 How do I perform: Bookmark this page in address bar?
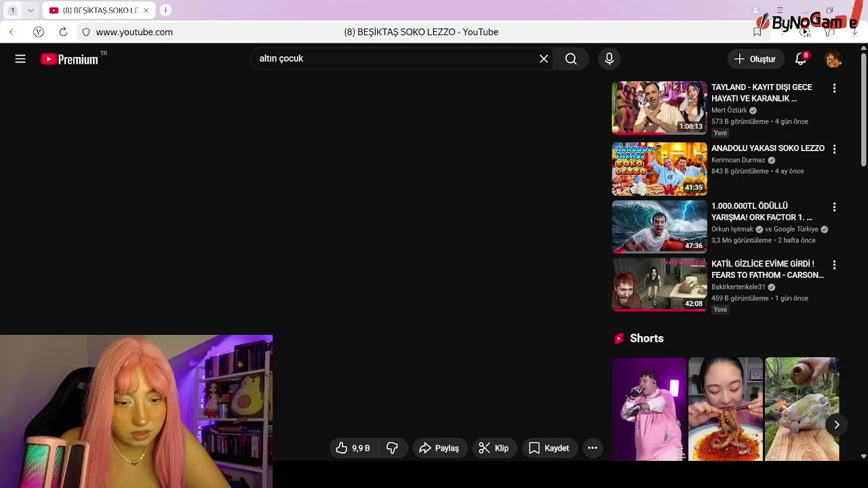coord(757,32)
